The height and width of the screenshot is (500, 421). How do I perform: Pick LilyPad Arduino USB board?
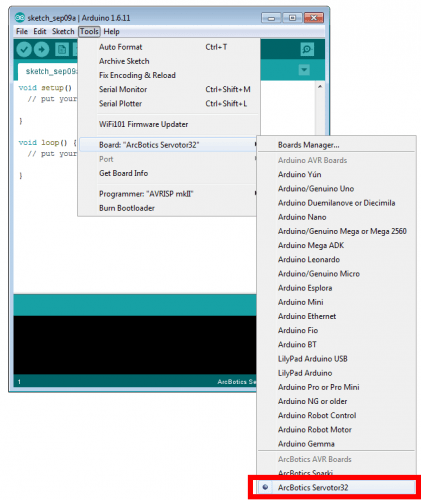pos(337,359)
